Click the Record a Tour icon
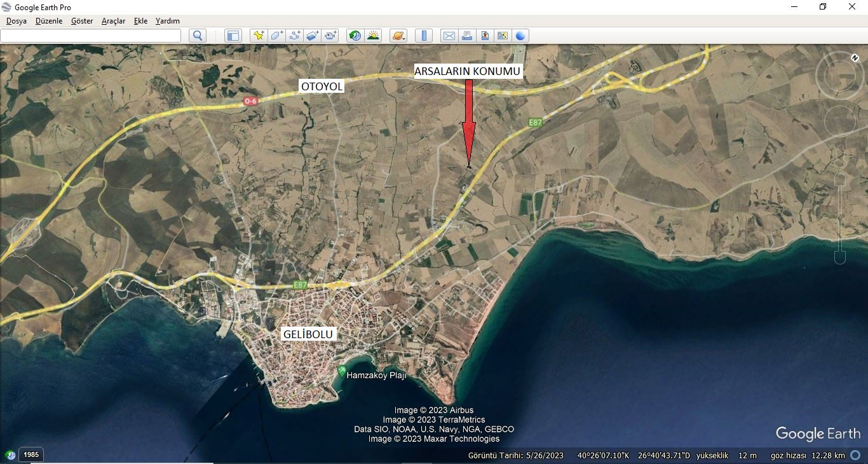The width and height of the screenshot is (868, 464). click(x=330, y=36)
